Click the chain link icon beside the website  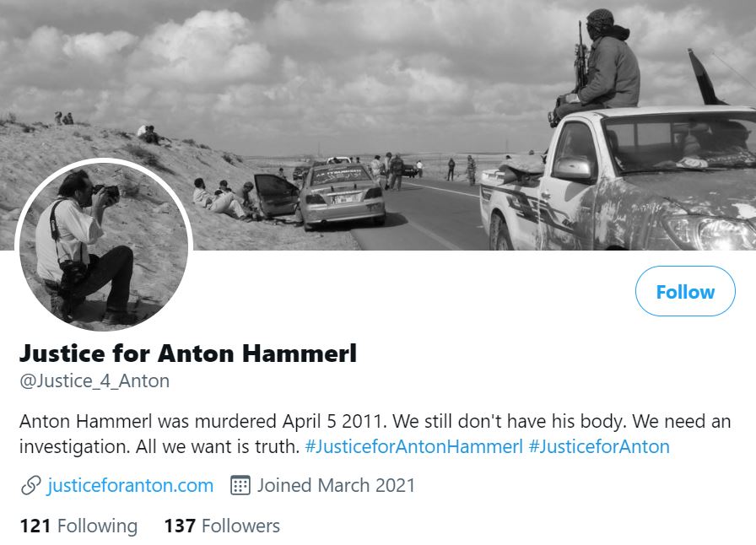click(x=31, y=486)
